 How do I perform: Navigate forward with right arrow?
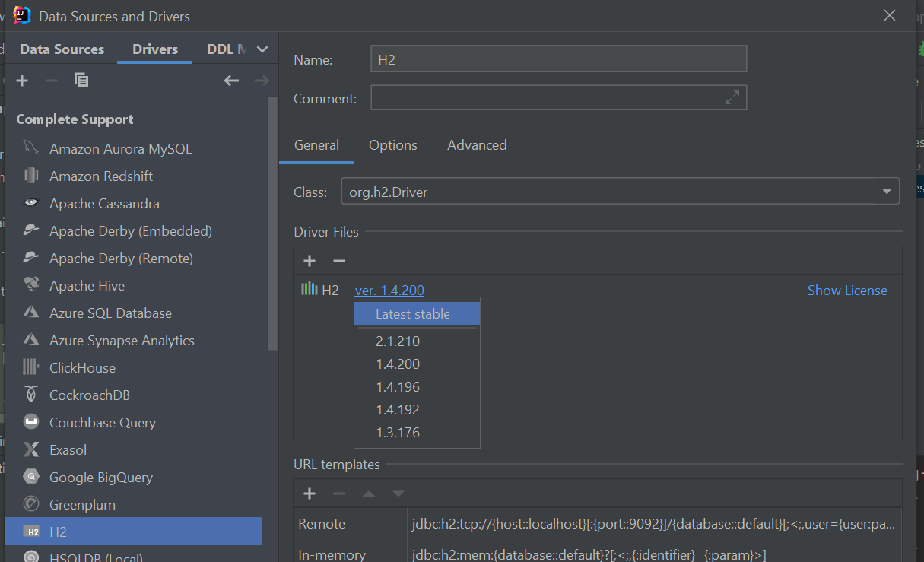pyautogui.click(x=262, y=81)
